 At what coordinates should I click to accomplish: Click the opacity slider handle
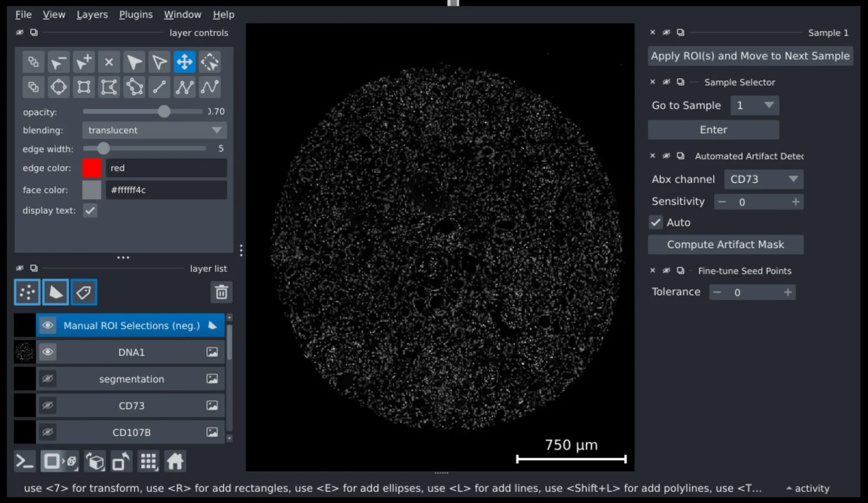tap(164, 111)
